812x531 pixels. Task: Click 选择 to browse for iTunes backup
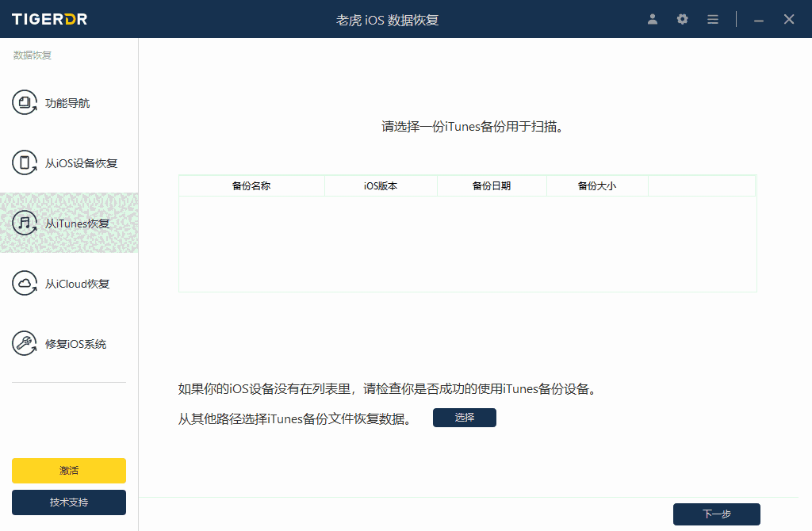tap(464, 417)
